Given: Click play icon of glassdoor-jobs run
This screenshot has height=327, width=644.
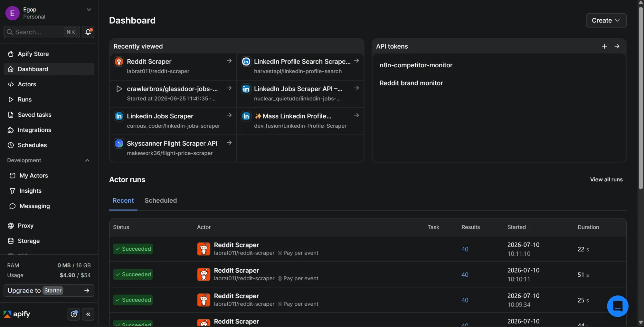Looking at the screenshot, I should pos(119,89).
